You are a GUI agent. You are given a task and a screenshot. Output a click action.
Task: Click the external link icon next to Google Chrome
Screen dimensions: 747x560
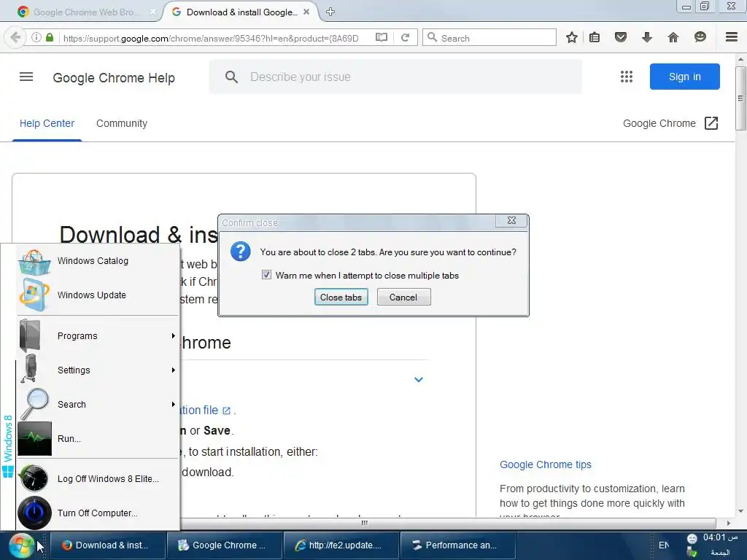(x=711, y=123)
